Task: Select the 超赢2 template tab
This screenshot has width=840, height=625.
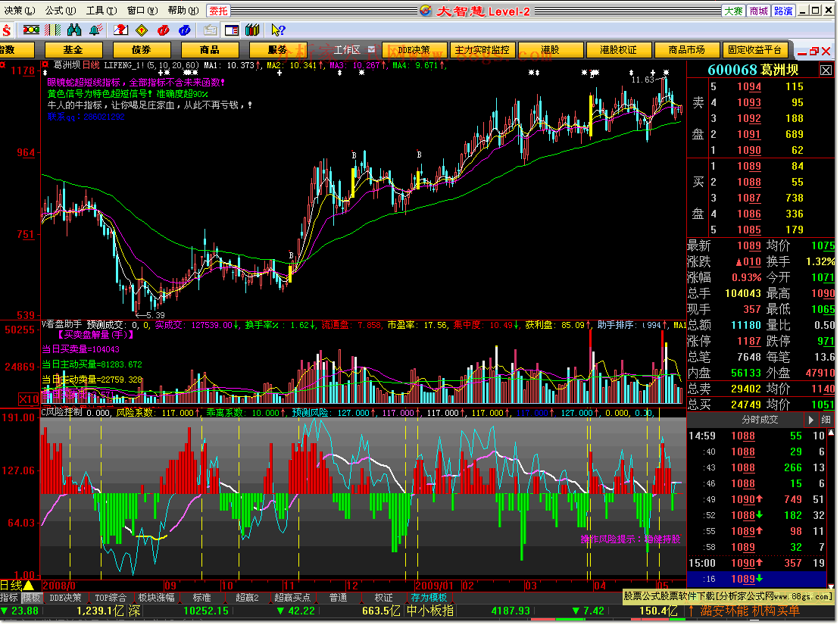Action: (x=247, y=598)
